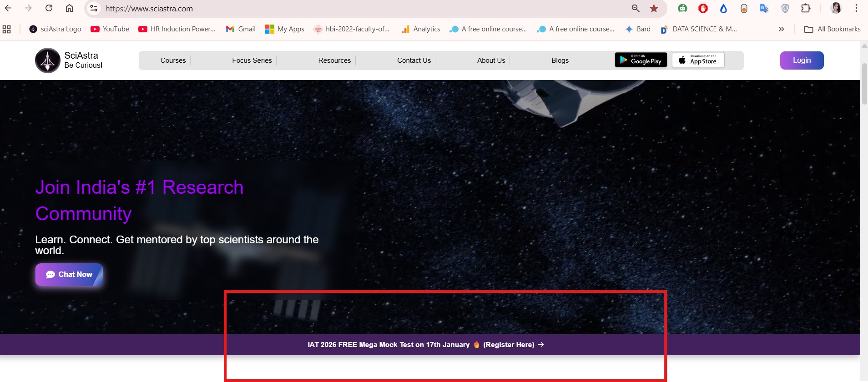Open Google Play store badge
The image size is (868, 382).
click(641, 60)
